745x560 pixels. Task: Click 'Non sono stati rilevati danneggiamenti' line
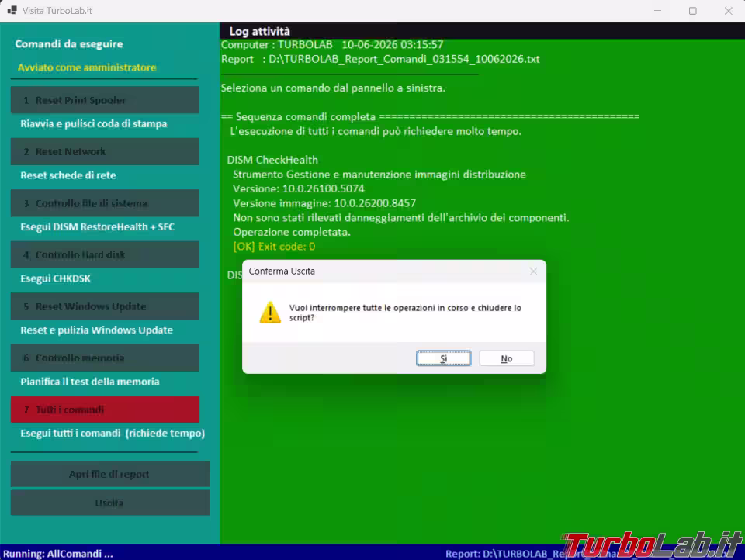pyautogui.click(x=400, y=217)
